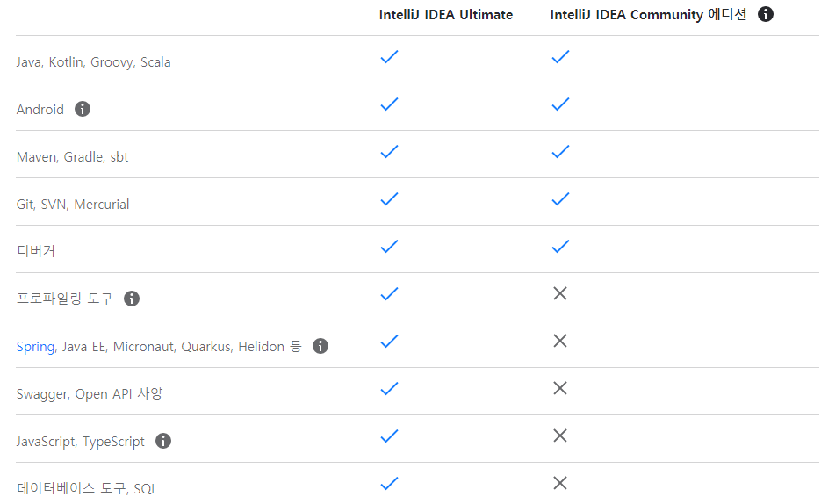Click Community X mark in Spring frameworks row

pos(560,341)
